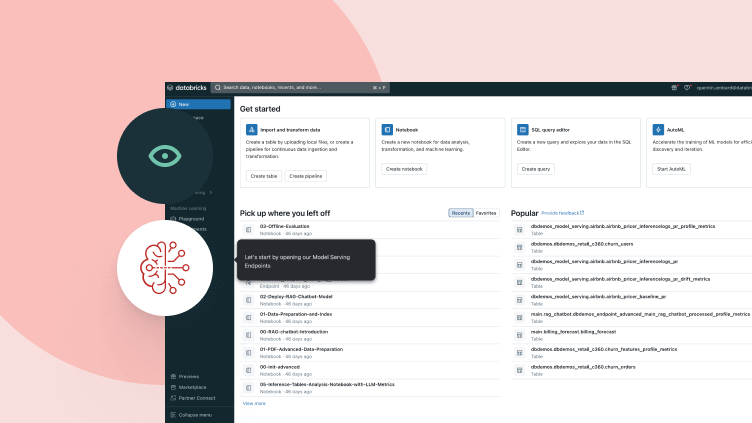Screen dimensions: 752x423
Task: Open the user account menu in the top bar
Action: (x=724, y=88)
